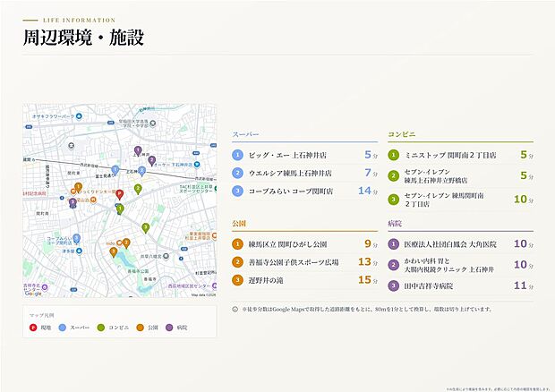This screenshot has width=555, height=392.
Task: Select the ウエルシア練馬上石神井店 entry
Action: coord(304,173)
